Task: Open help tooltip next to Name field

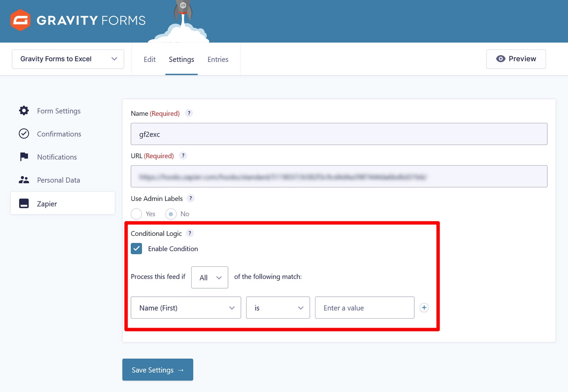Action: (x=189, y=113)
